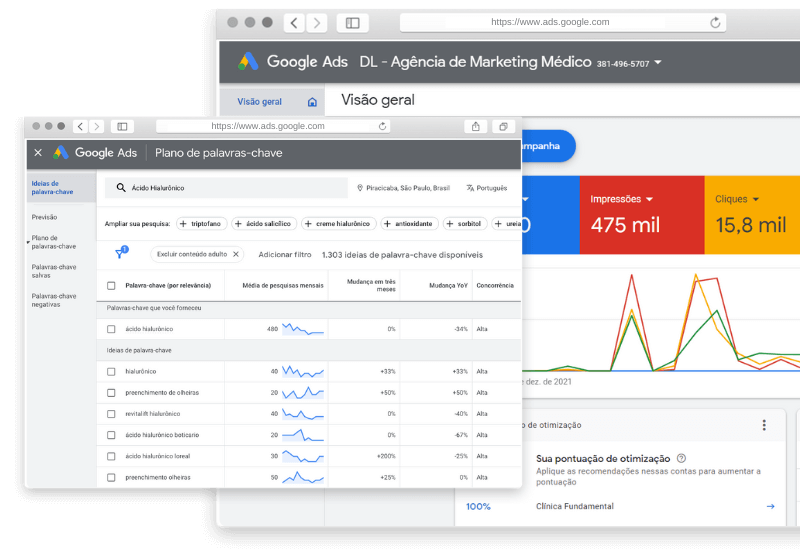
Task: Sort by Mudança YoY column header
Action: (448, 285)
